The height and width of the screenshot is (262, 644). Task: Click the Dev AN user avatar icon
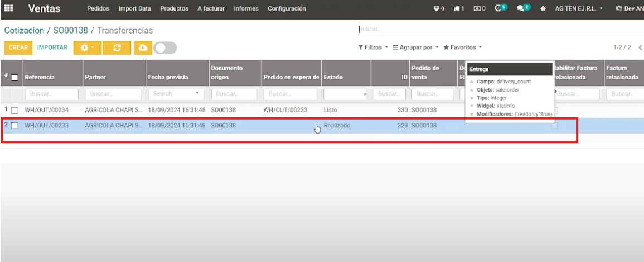[619, 8]
